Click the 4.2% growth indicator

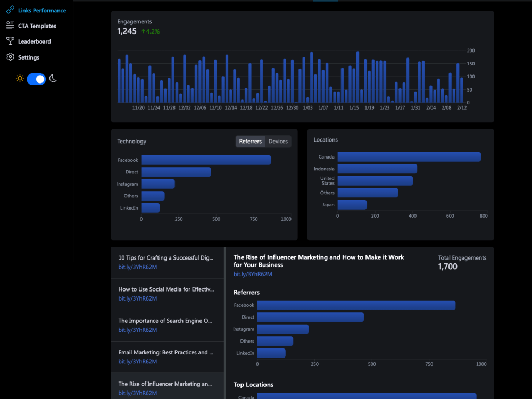pyautogui.click(x=151, y=31)
